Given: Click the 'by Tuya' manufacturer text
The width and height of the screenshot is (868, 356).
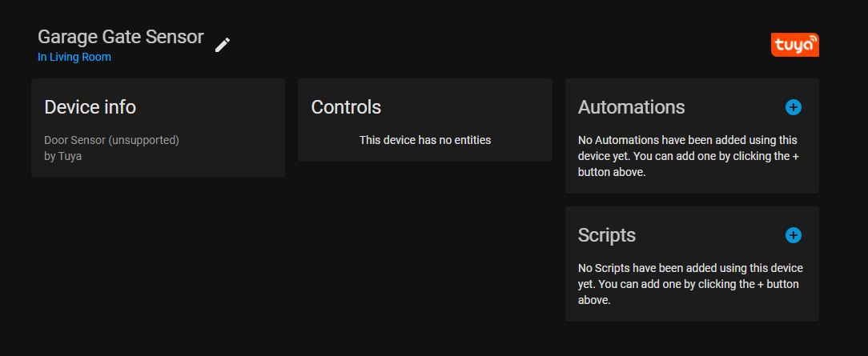Looking at the screenshot, I should 63,157.
